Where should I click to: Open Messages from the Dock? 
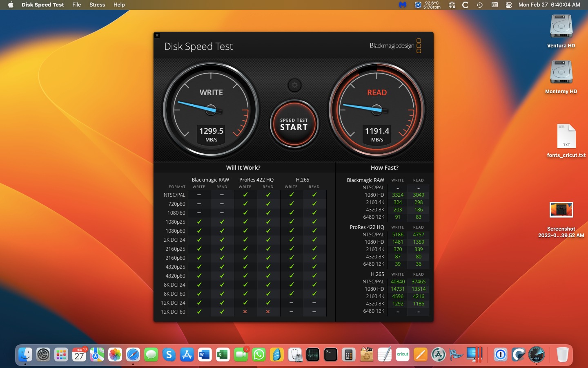coord(151,355)
